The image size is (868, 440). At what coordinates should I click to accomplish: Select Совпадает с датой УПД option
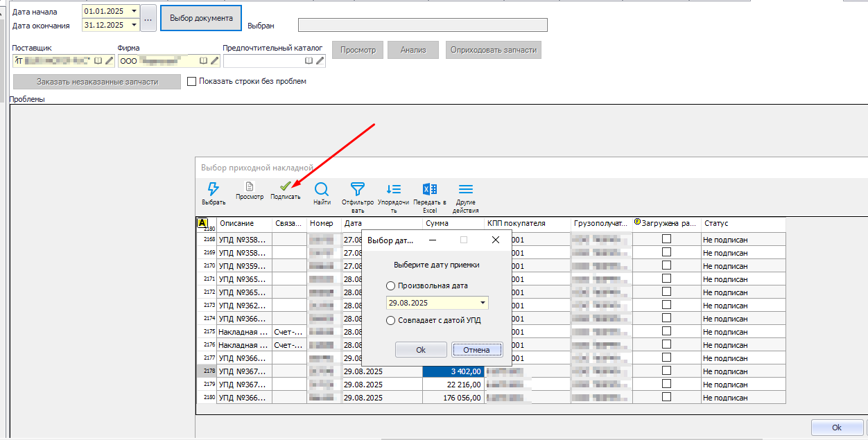pyautogui.click(x=391, y=320)
